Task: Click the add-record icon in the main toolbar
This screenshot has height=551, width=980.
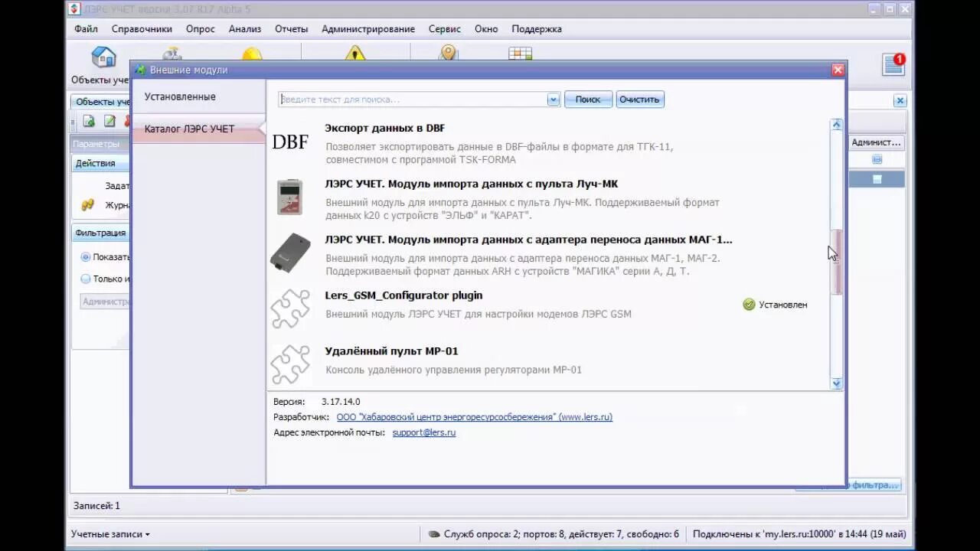Action: [x=89, y=121]
